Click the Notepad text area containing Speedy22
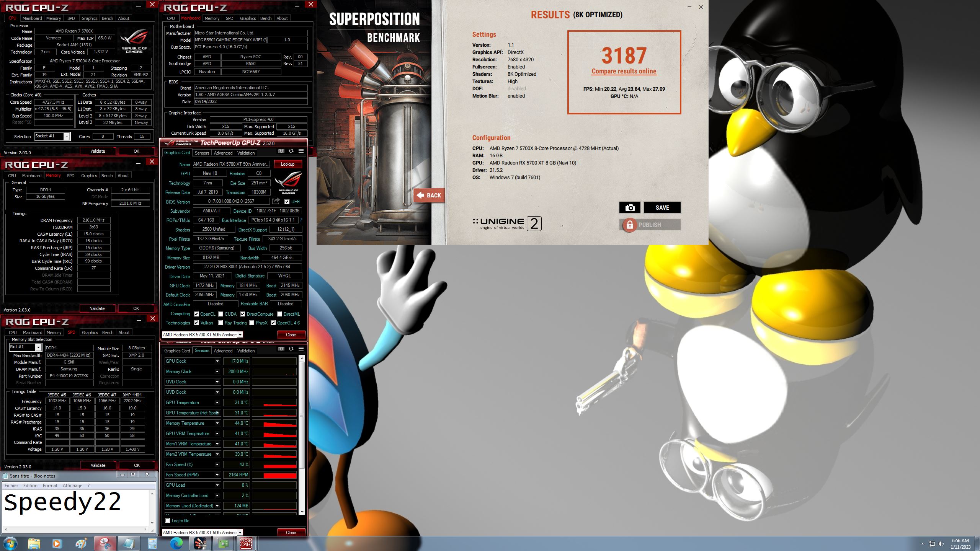The width and height of the screenshot is (980, 551). coord(75,508)
